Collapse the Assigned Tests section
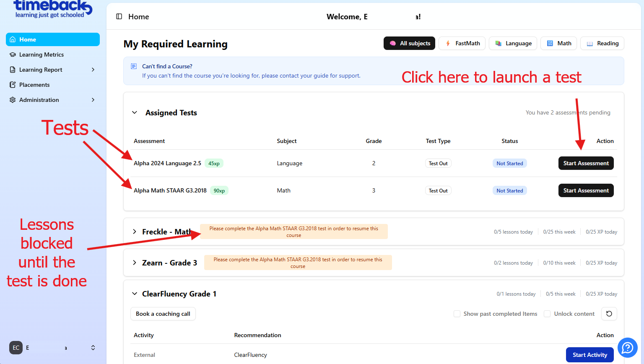Viewport: 644px width, 364px height. pos(135,112)
